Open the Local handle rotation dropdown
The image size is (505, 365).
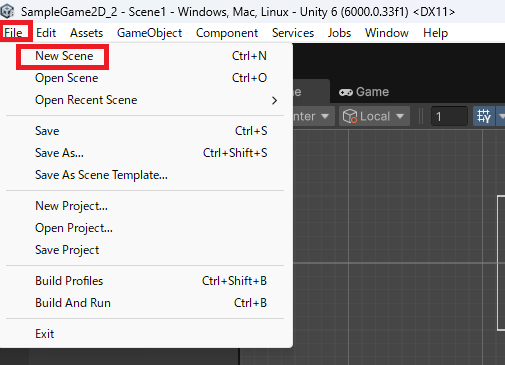374,116
